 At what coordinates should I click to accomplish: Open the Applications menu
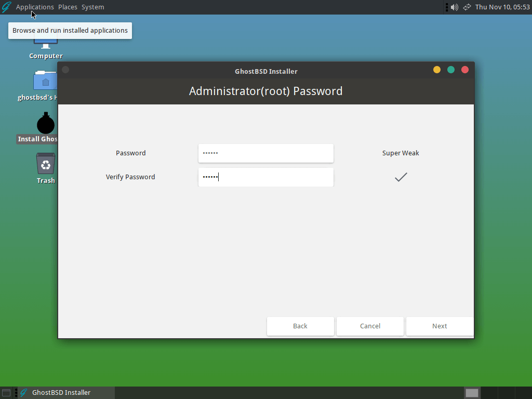tap(35, 7)
